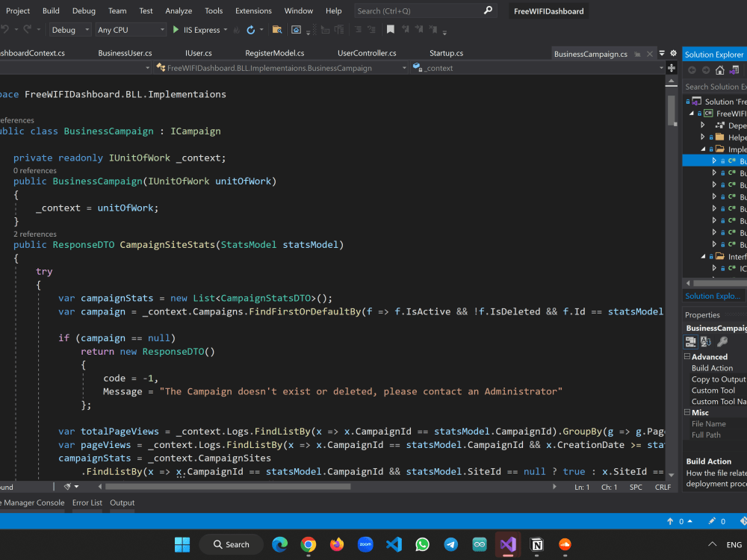The image size is (747, 560).
Task: Open the Find in Files folder icon
Action: click(277, 30)
